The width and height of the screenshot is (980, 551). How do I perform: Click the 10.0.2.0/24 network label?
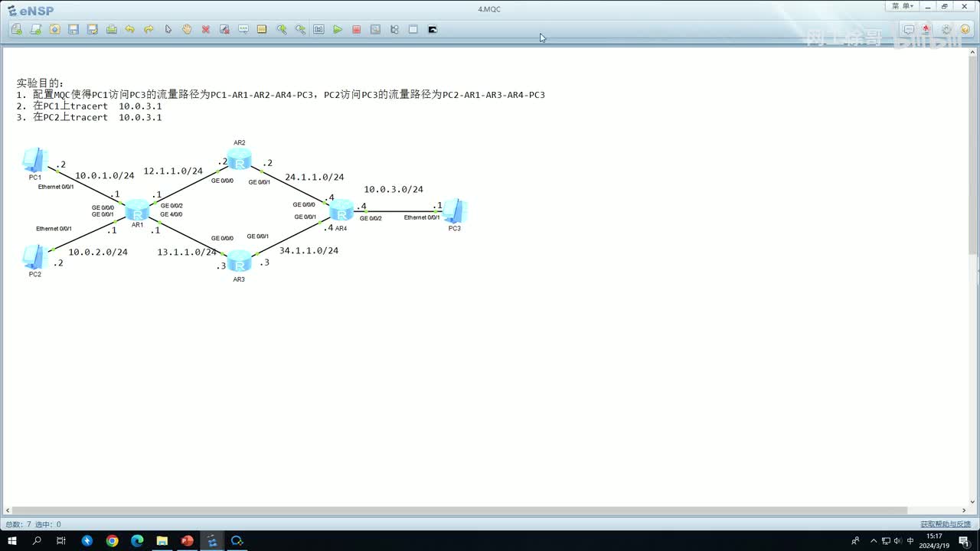(98, 253)
